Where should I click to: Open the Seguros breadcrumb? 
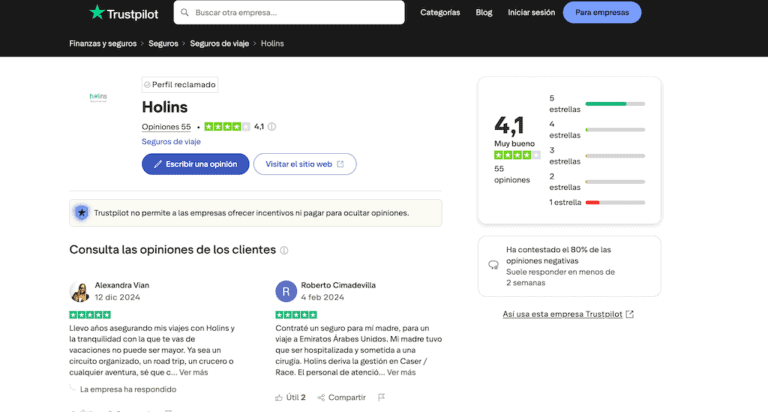tap(163, 44)
